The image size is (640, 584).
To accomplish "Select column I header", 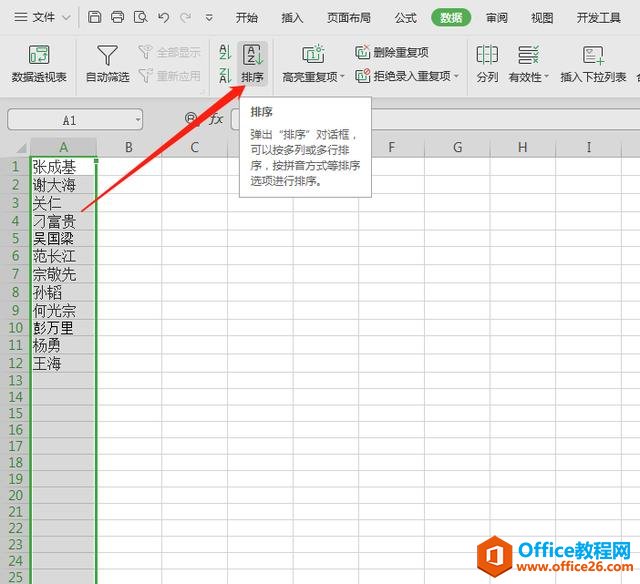I will pos(588,147).
